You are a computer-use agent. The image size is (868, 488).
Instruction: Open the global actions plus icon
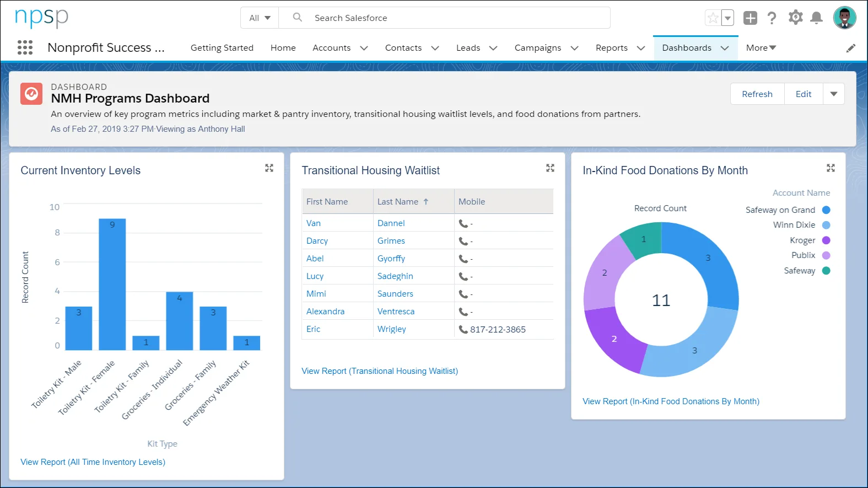click(x=750, y=18)
